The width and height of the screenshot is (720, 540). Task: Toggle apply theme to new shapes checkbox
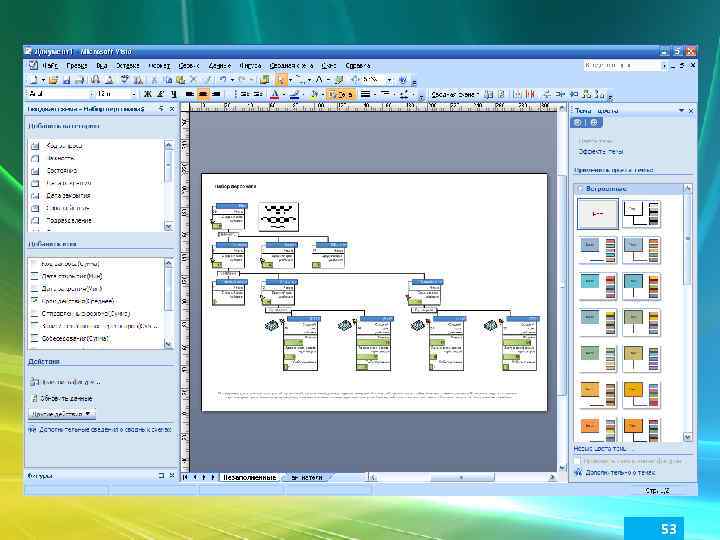578,461
